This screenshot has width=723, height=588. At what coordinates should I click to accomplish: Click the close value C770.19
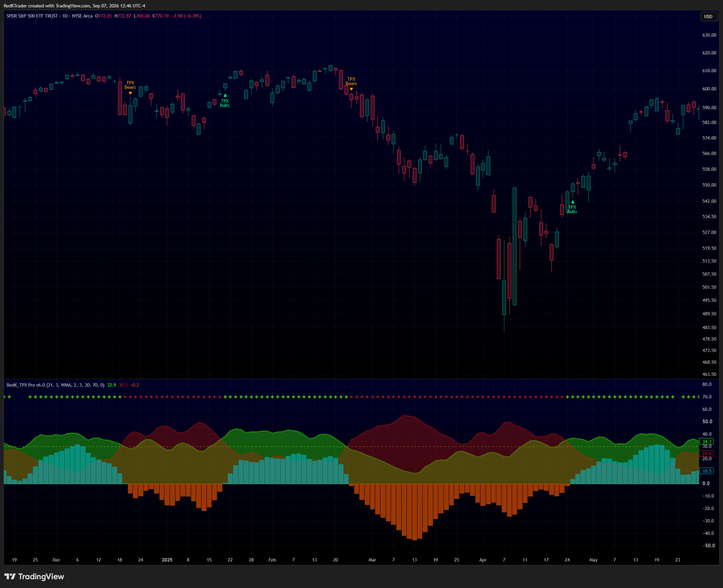click(161, 16)
